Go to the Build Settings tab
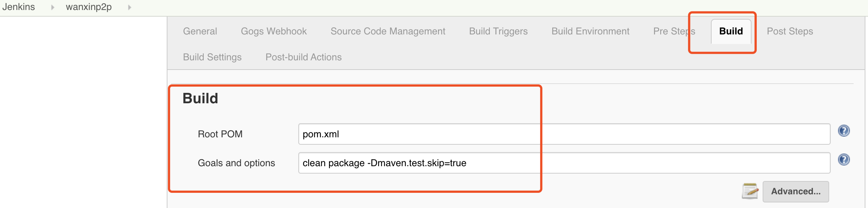The height and width of the screenshot is (208, 868). click(x=212, y=57)
